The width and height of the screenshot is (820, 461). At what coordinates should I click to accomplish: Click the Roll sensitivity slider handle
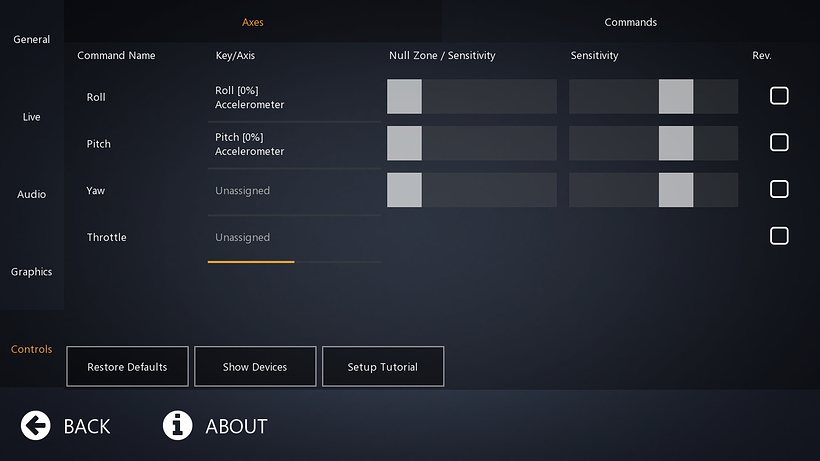(x=676, y=96)
